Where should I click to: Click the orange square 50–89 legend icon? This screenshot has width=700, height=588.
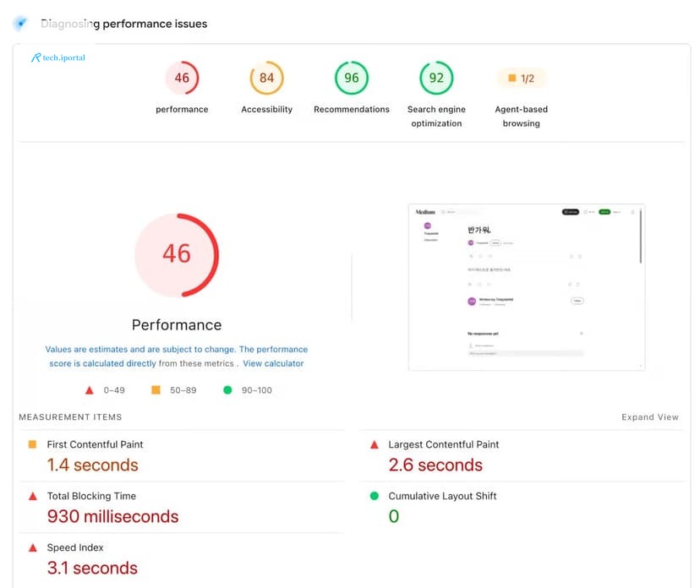coord(156,390)
